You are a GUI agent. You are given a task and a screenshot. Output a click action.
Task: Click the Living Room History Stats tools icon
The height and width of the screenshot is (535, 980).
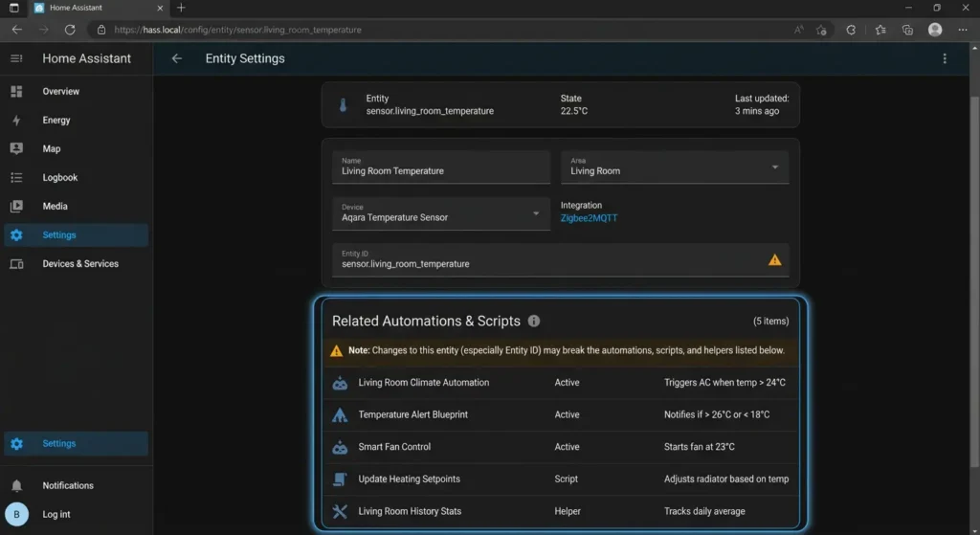pyautogui.click(x=340, y=511)
